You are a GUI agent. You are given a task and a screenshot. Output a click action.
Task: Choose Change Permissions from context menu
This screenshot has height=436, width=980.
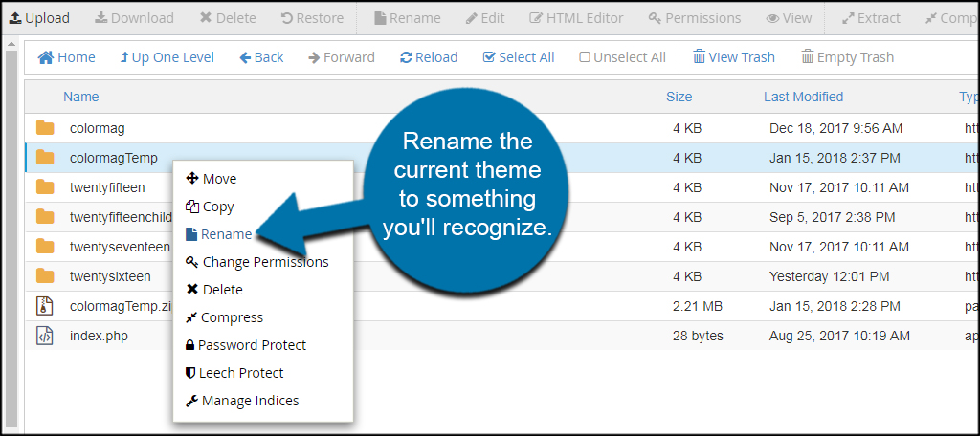coord(257,262)
